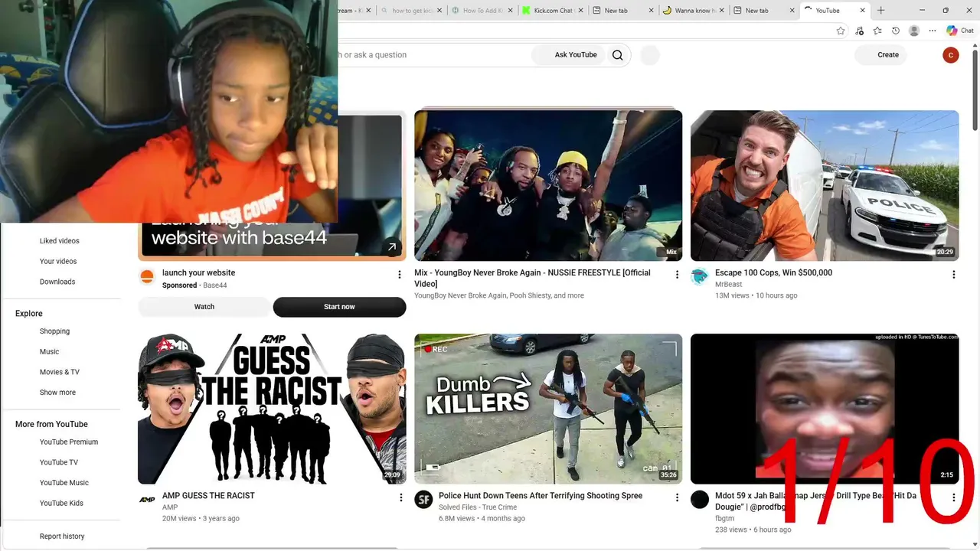Go to Music under Explore
980x551 pixels.
tap(49, 352)
